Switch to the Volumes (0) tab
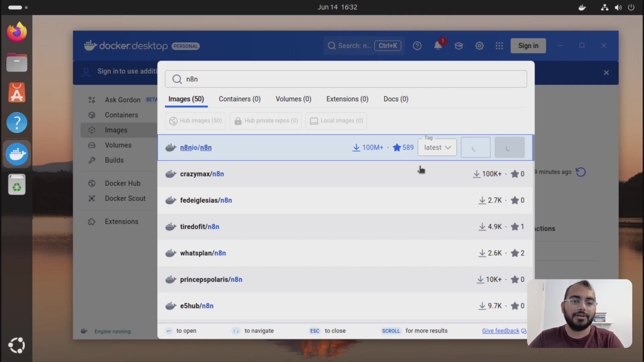This screenshot has height=362, width=644. coord(293,99)
